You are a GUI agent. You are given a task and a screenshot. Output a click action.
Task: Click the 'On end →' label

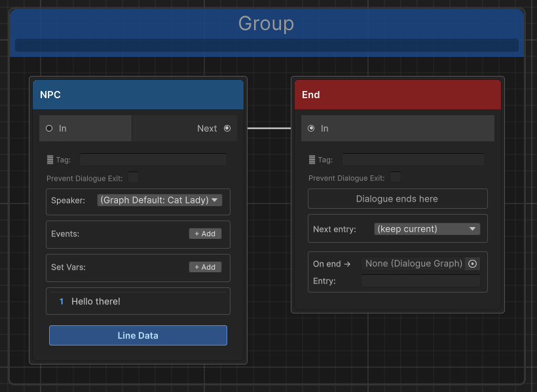pos(331,264)
